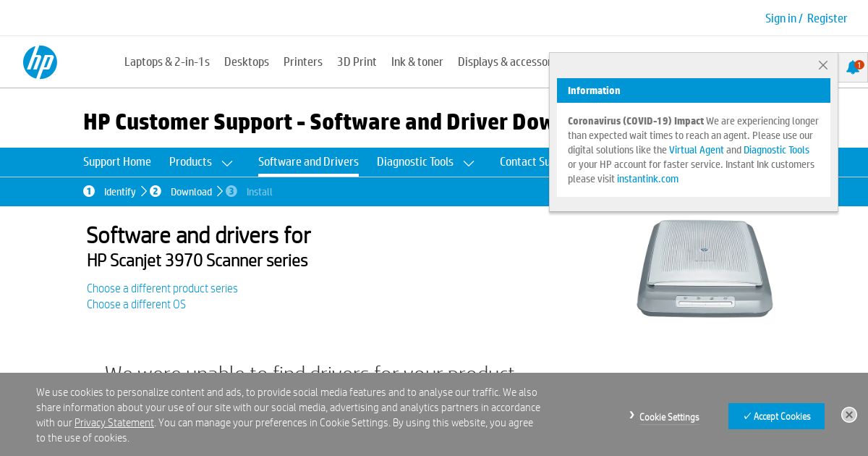Open Displays & accessories menu
Image resolution: width=868 pixels, height=456 pixels.
503,62
